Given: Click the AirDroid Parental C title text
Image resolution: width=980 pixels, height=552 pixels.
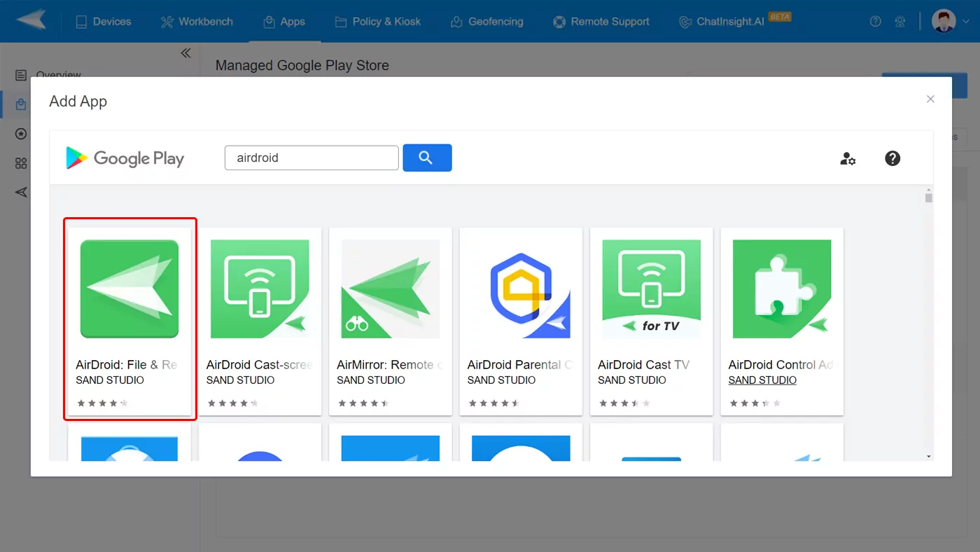Looking at the screenshot, I should 520,365.
